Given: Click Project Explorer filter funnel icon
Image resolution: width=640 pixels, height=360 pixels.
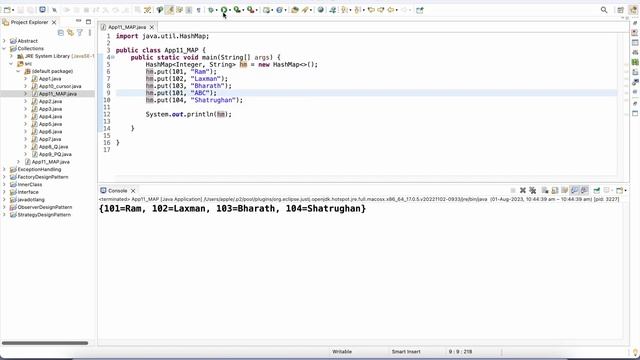Looking at the screenshot, I should 80,33.
